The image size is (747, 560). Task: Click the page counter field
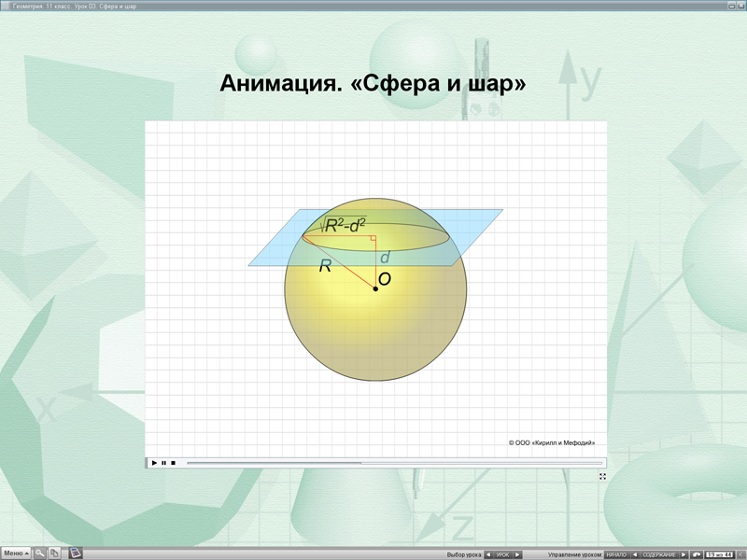pos(719,554)
